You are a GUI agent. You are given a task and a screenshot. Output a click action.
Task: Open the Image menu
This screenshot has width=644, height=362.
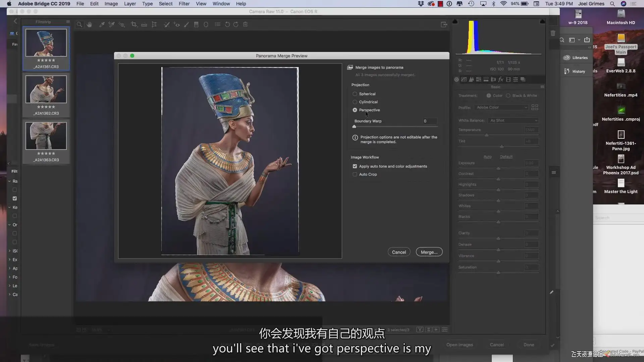pos(111,4)
